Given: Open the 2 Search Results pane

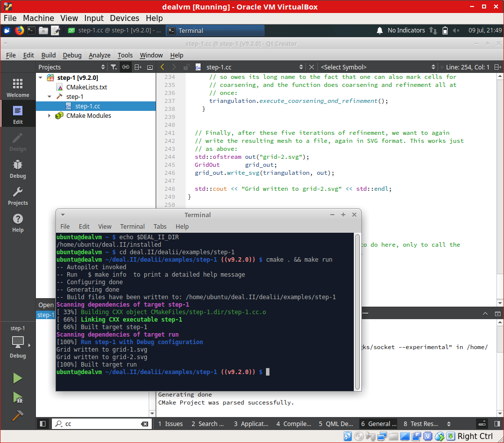Looking at the screenshot, I should [208, 424].
